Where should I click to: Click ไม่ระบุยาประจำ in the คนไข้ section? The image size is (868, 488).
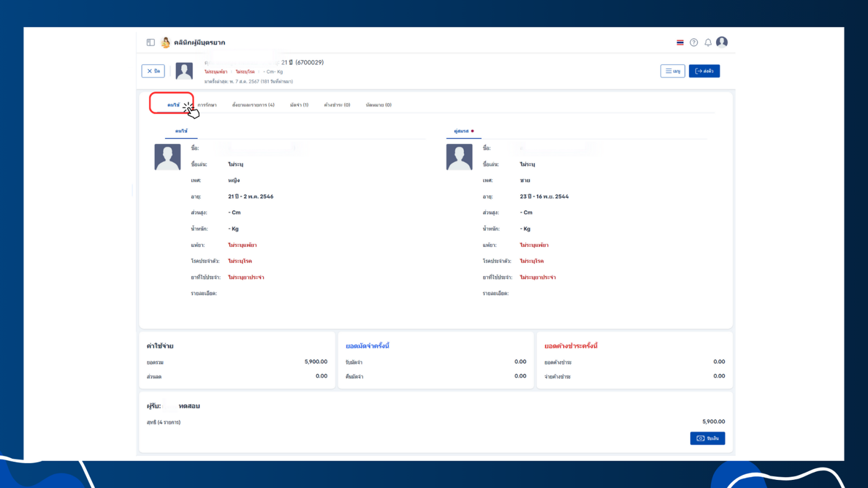[x=246, y=277]
